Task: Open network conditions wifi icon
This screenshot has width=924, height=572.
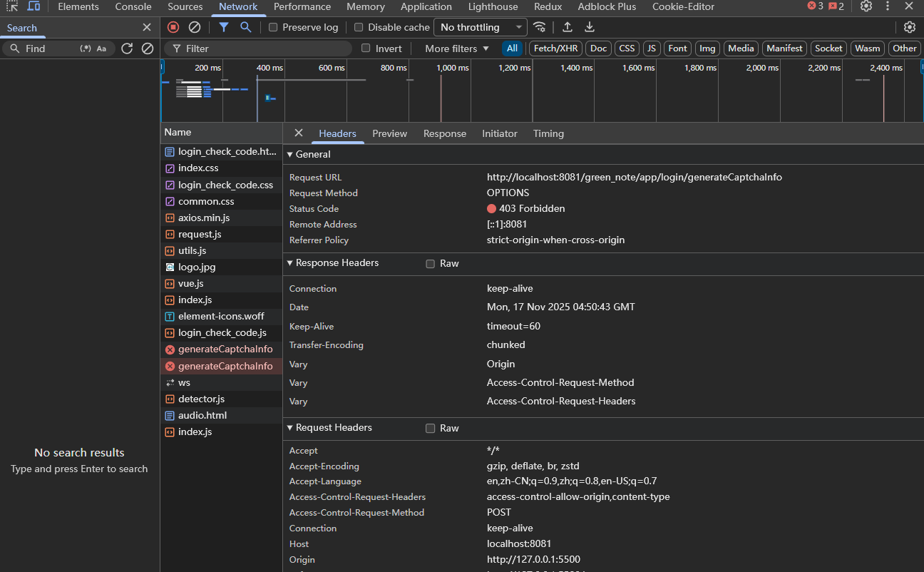Action: pos(540,27)
